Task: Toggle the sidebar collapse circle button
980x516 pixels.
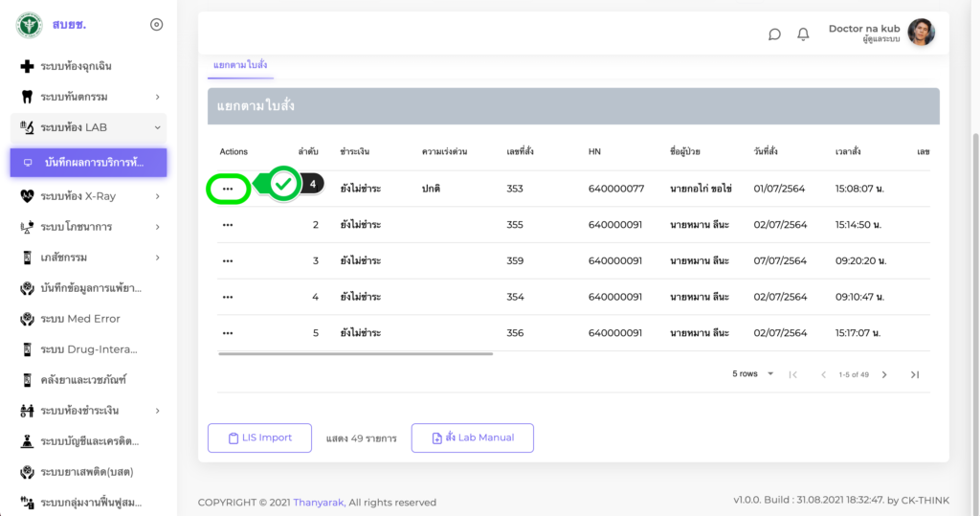Action: [157, 25]
